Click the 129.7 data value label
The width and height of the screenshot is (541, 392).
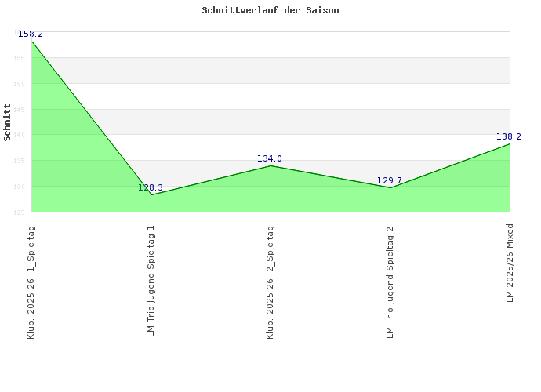click(389, 180)
